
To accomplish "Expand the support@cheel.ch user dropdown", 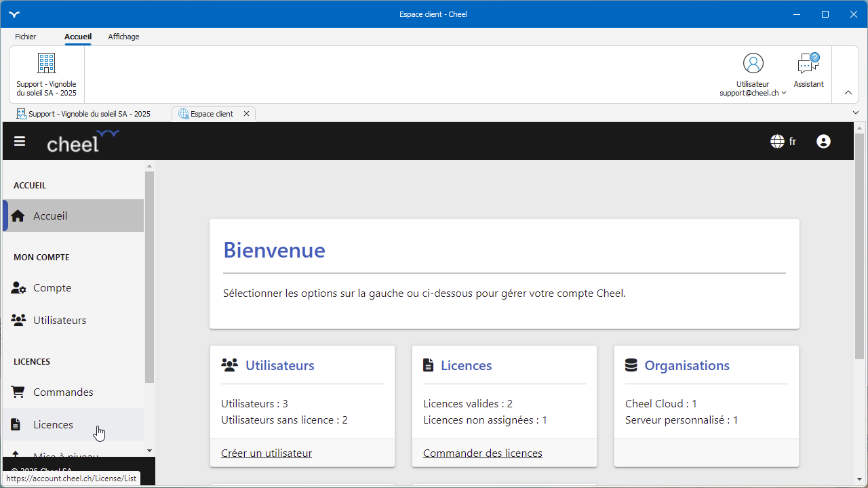I will pos(784,94).
